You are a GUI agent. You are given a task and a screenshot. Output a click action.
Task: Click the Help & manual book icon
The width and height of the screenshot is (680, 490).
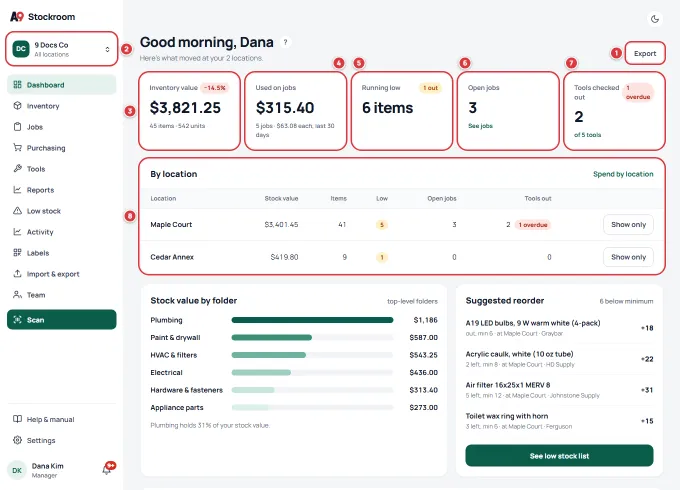coord(17,419)
